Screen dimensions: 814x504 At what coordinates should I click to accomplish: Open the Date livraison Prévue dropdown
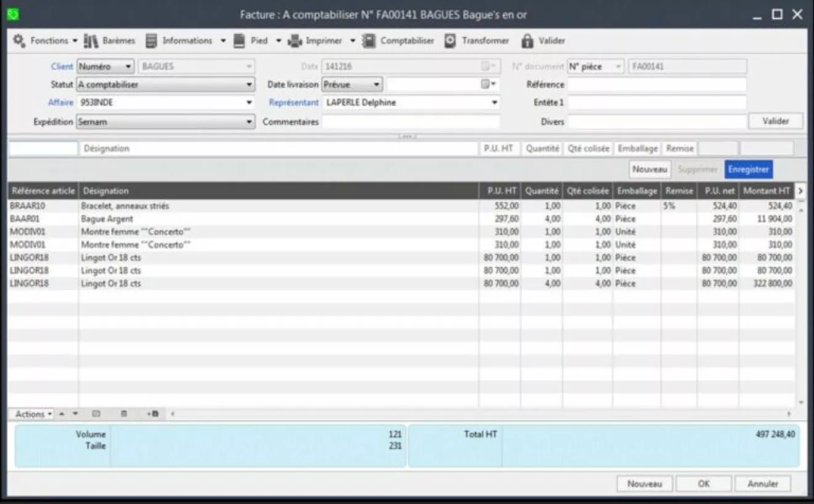(x=352, y=84)
